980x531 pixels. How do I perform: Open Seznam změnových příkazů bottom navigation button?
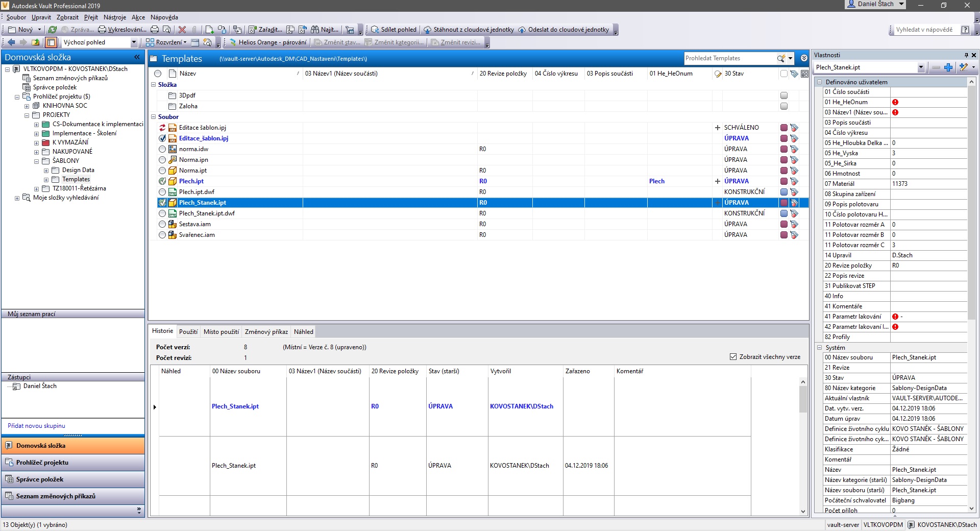tap(73, 496)
